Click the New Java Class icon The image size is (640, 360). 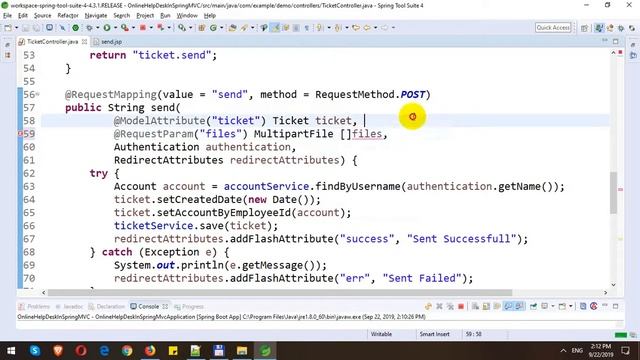pos(213,28)
